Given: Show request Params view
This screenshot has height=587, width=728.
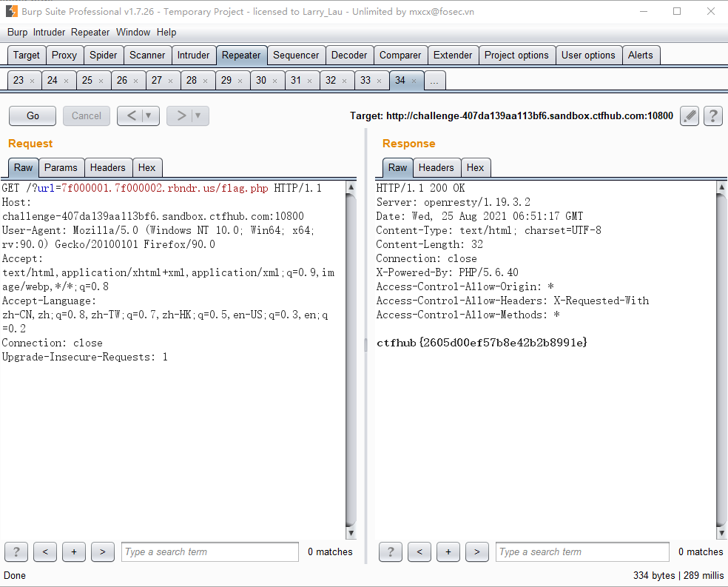Looking at the screenshot, I should point(61,167).
